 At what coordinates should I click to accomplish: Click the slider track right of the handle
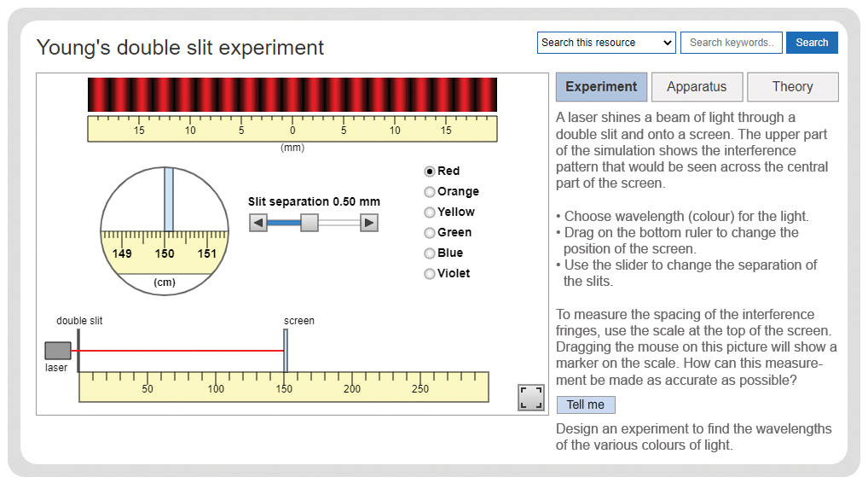click(339, 223)
